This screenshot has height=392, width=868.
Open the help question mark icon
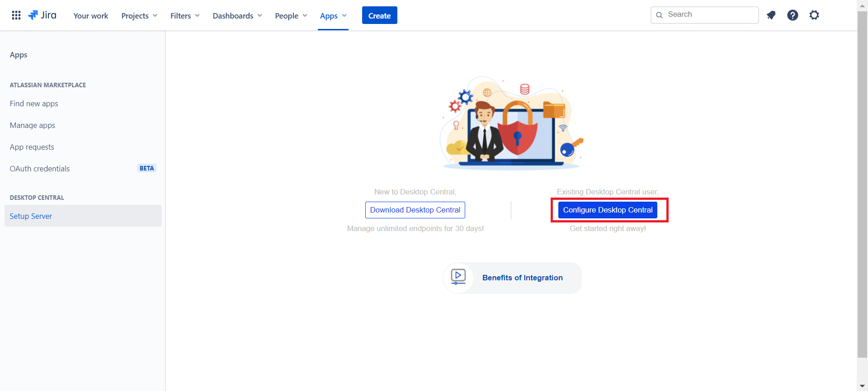coord(793,15)
